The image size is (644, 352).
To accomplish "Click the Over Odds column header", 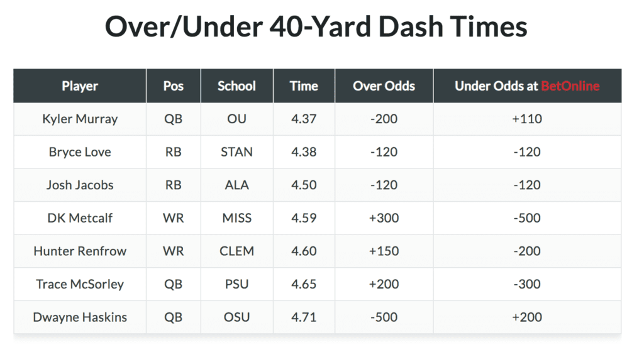I will (384, 86).
